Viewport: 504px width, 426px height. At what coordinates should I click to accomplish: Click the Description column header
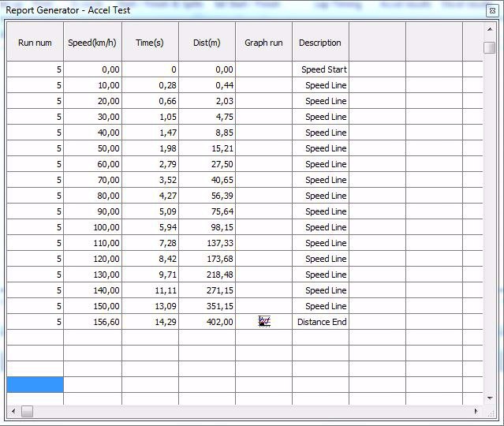click(x=320, y=43)
